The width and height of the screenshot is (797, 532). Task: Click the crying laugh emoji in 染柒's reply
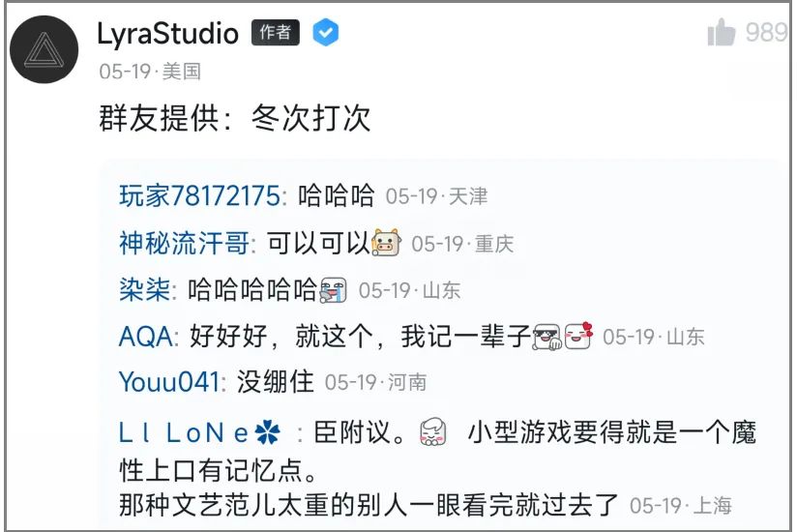333,289
